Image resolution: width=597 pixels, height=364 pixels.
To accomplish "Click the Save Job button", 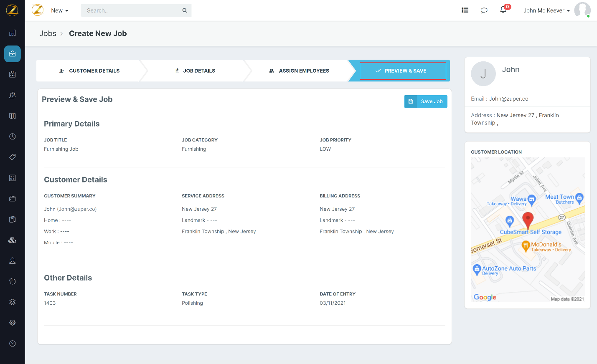I will (x=426, y=101).
